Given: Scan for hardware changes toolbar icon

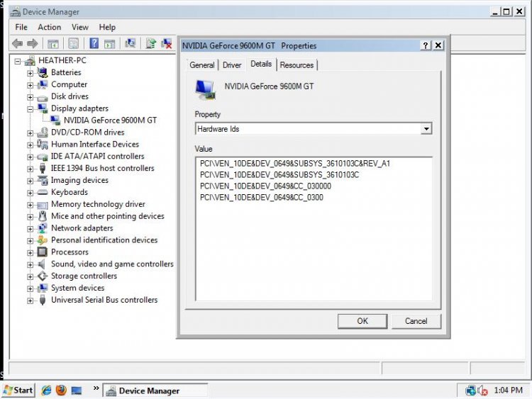Looking at the screenshot, I should click(x=131, y=43).
